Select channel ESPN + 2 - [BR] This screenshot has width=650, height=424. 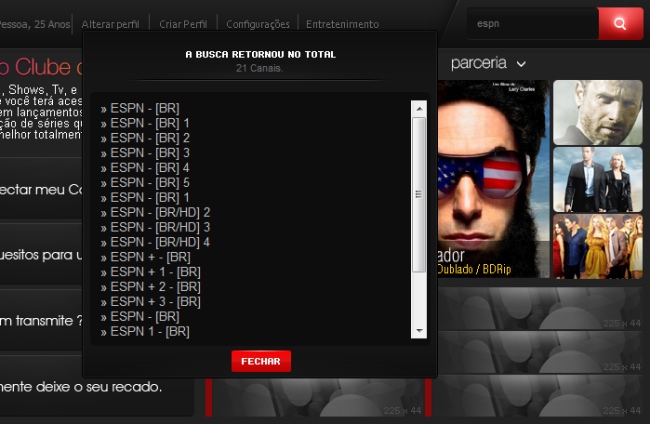coord(150,287)
